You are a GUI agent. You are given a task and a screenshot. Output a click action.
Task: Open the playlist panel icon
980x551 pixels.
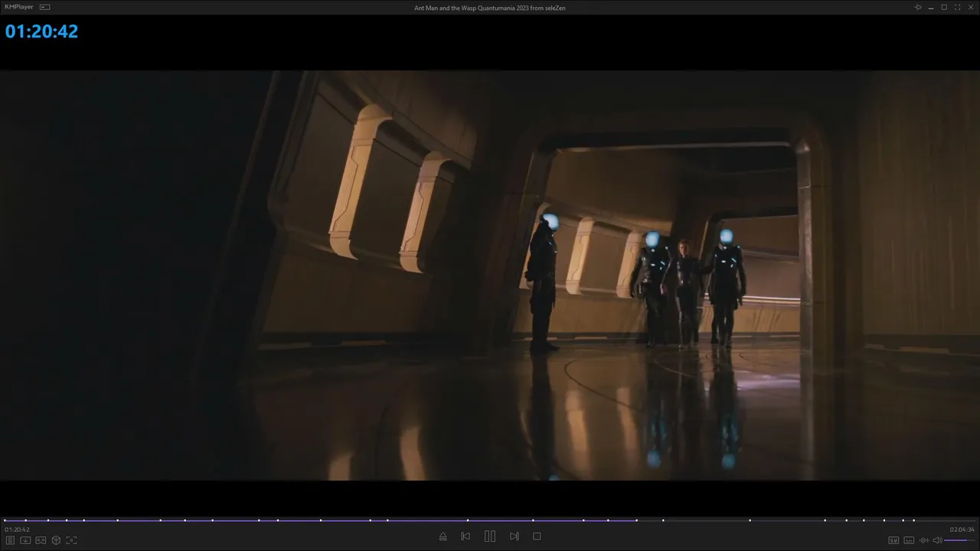tap(10, 540)
